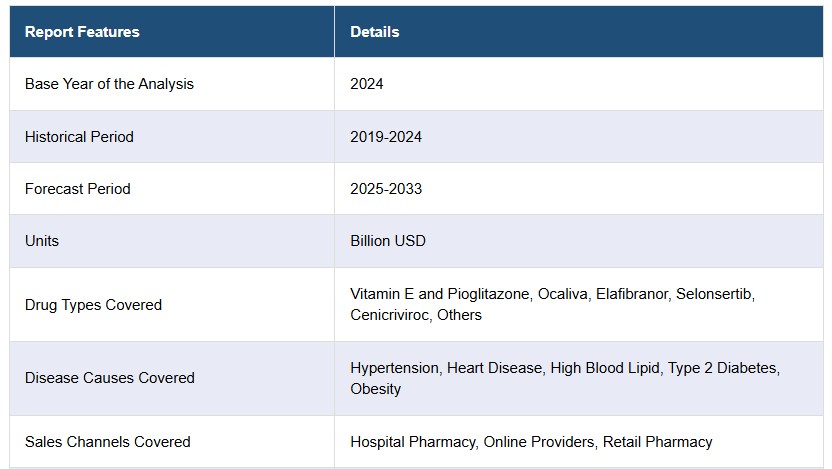Select the Sales Channels Covered label
Viewport: 832px width, 469px height.
point(108,442)
